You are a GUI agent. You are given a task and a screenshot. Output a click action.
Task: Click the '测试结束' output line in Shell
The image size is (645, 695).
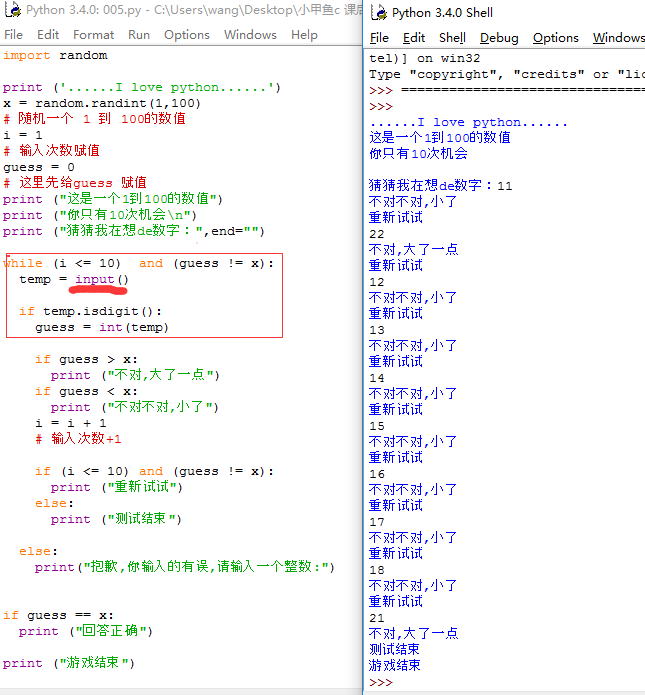point(395,650)
